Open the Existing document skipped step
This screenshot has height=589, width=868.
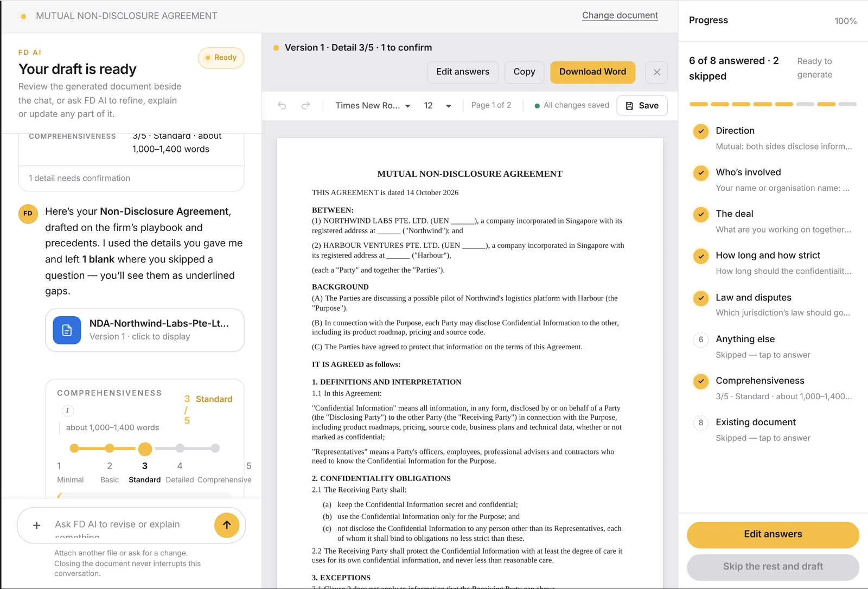pos(773,430)
